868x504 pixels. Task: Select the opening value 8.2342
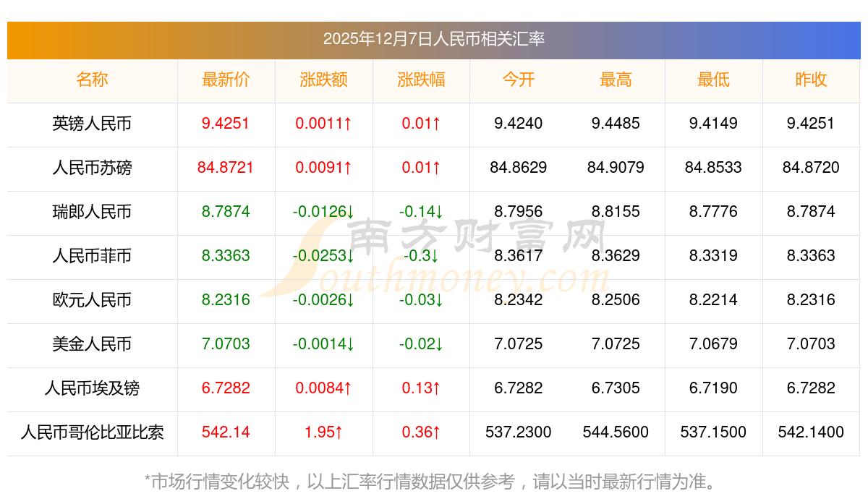519,300
